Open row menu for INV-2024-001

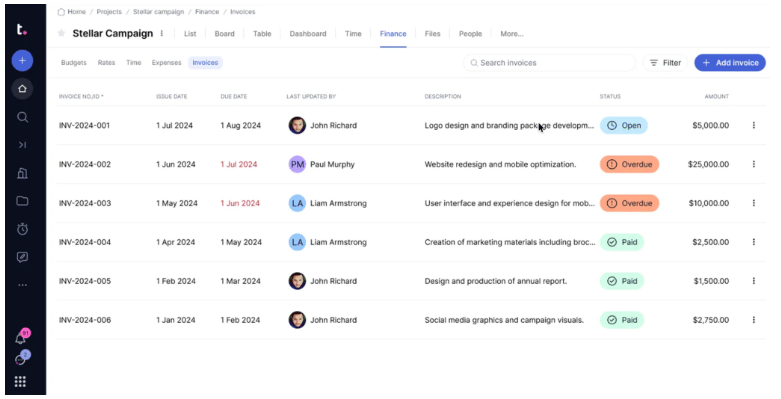click(754, 126)
